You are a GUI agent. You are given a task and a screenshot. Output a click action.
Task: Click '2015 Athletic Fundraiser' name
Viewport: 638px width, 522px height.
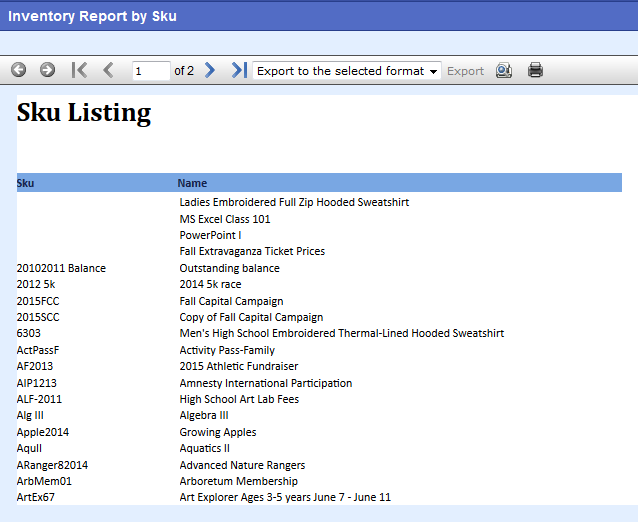(x=239, y=366)
